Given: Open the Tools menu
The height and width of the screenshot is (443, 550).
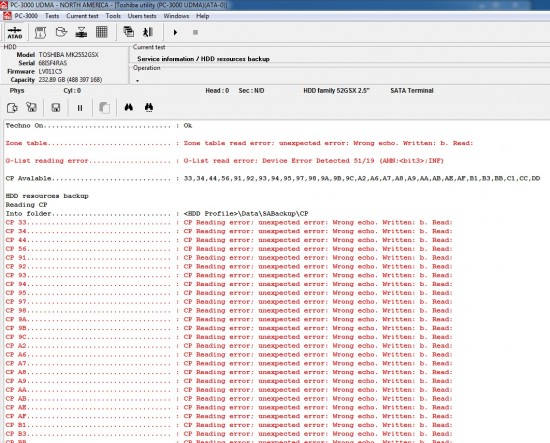Looking at the screenshot, I should tap(113, 16).
